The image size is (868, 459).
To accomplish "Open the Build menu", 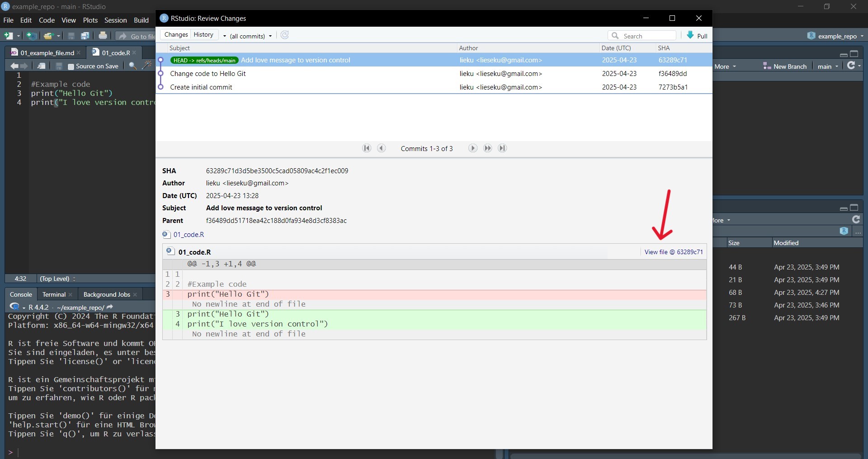I will [142, 20].
